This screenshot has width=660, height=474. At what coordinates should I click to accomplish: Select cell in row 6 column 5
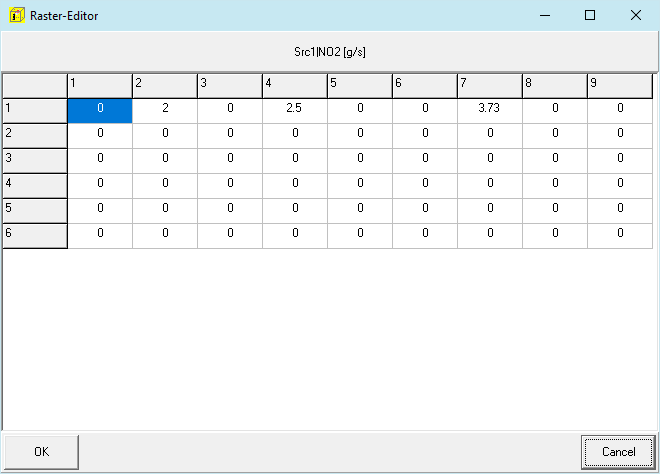pyautogui.click(x=360, y=236)
